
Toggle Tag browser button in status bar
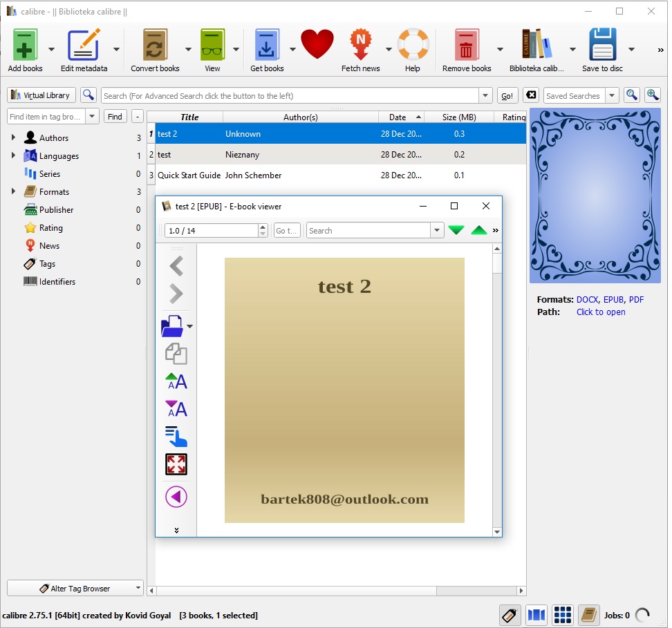pyautogui.click(x=510, y=616)
